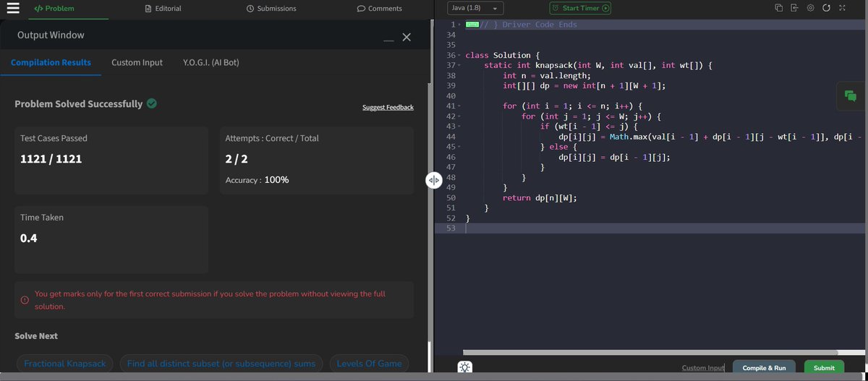Open the green chat bubble widget
The width and height of the screenshot is (868, 381).
850,95
